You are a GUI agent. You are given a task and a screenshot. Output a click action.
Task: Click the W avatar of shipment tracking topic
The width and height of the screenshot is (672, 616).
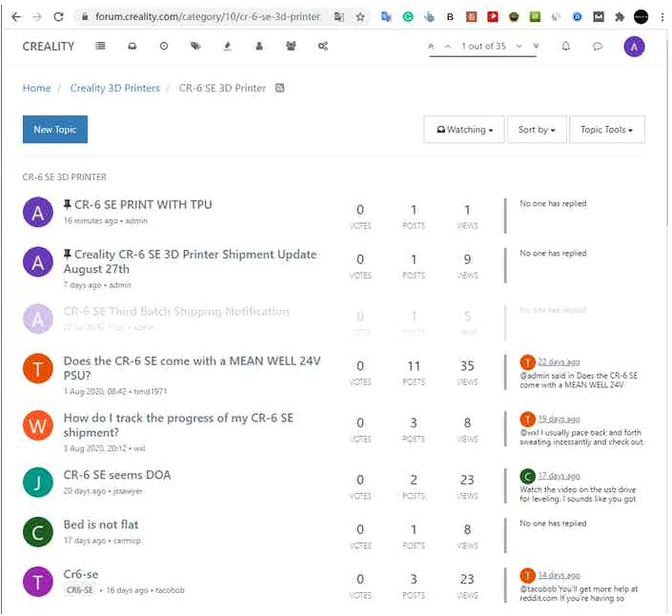pos(38,425)
